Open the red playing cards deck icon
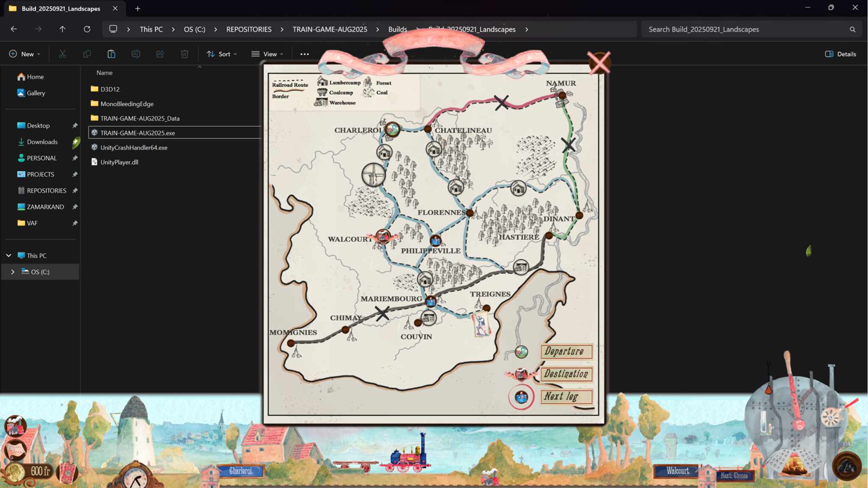Screen dimensions: 868x488 tap(67, 473)
